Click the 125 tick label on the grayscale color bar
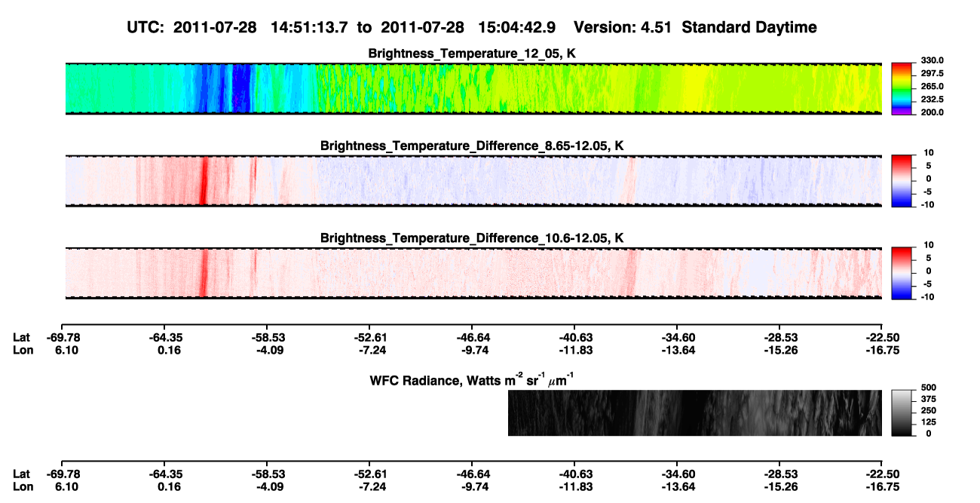 pos(927,422)
